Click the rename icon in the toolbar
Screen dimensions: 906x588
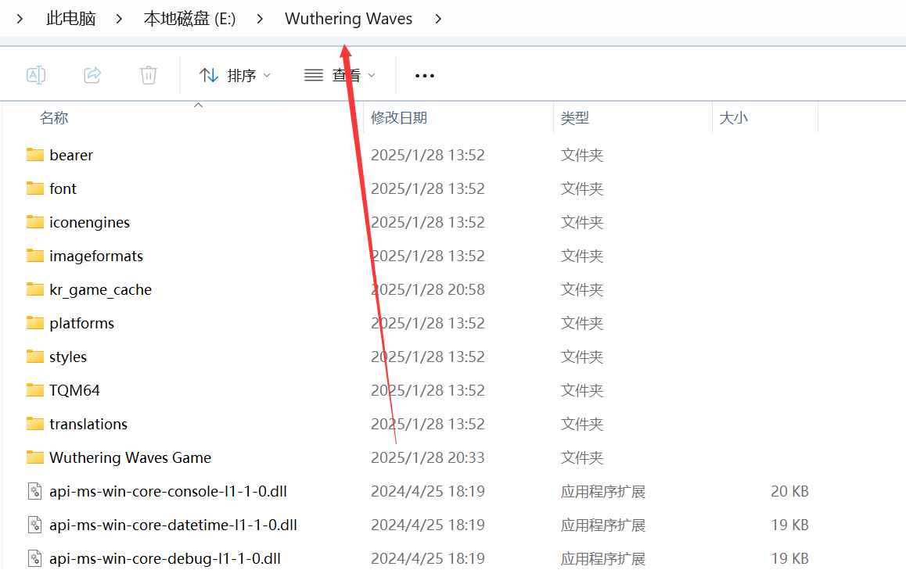(36, 74)
